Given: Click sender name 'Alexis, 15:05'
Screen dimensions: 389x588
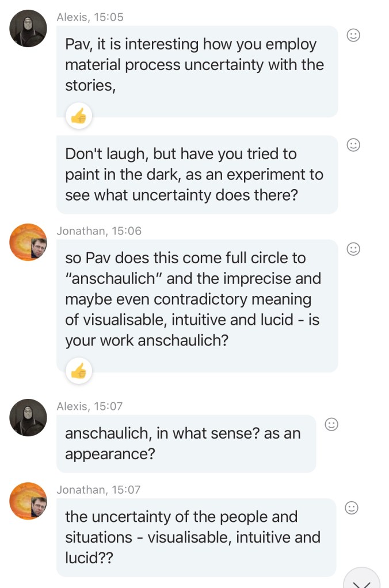Looking at the screenshot, I should click(90, 17).
